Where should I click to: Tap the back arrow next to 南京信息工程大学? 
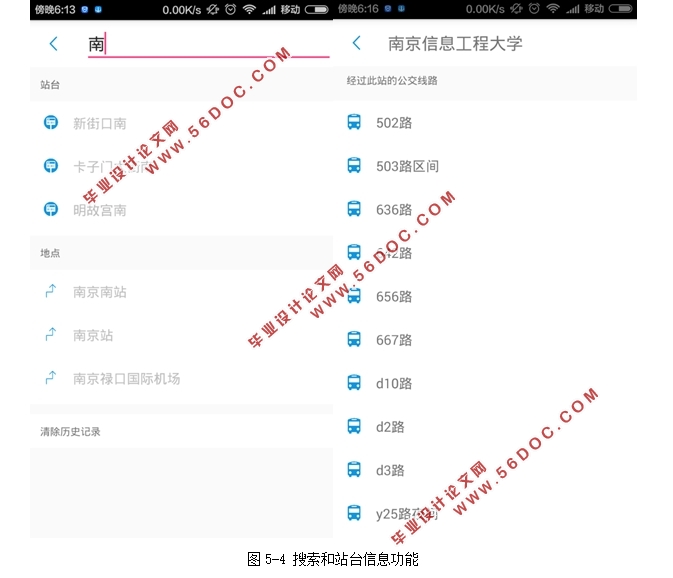click(357, 43)
